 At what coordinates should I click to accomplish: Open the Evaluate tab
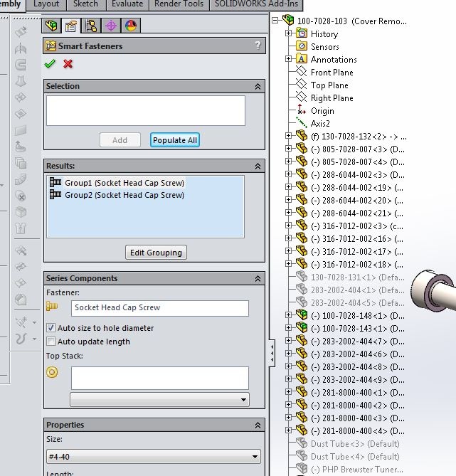tap(127, 4)
